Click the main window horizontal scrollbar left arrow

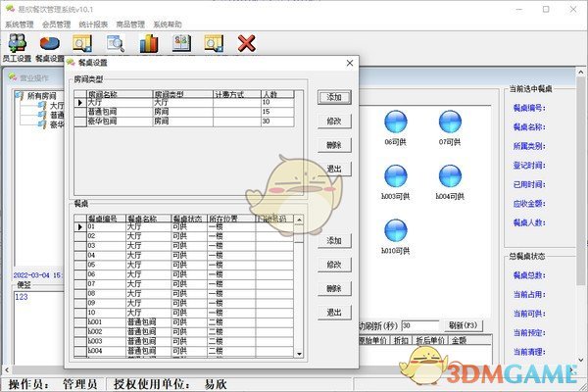pyautogui.click(x=7, y=370)
